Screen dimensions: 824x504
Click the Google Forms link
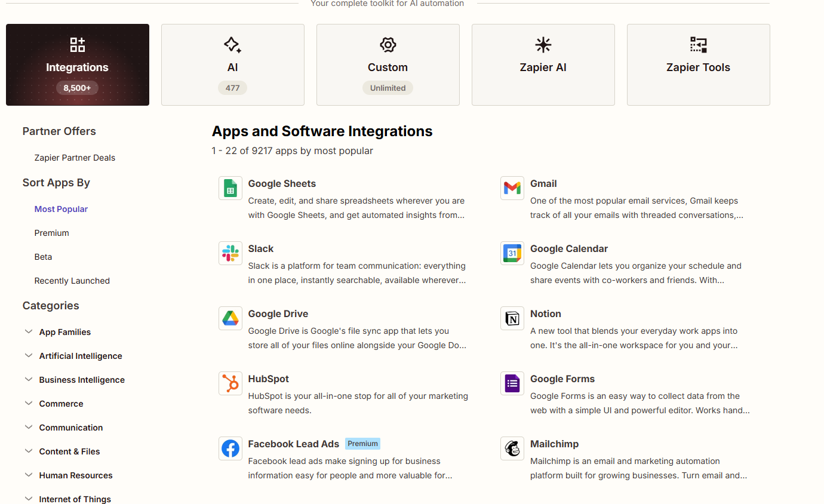[562, 379]
